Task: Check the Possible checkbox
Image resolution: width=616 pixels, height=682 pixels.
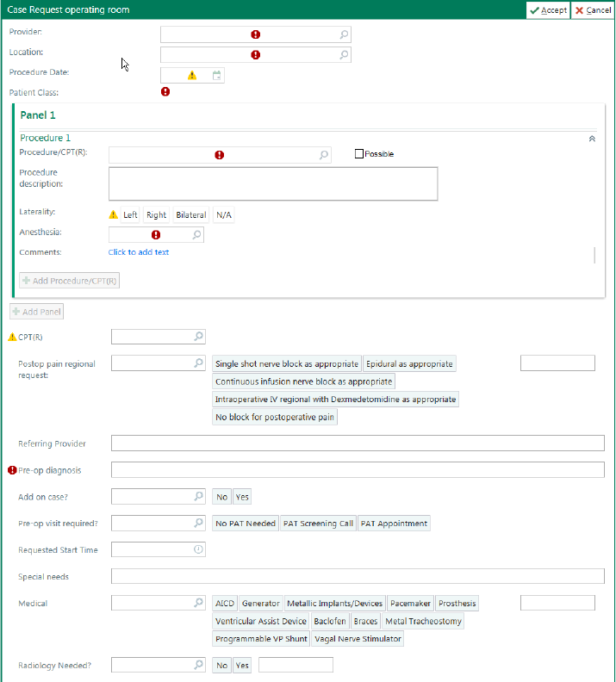Action: 359,154
